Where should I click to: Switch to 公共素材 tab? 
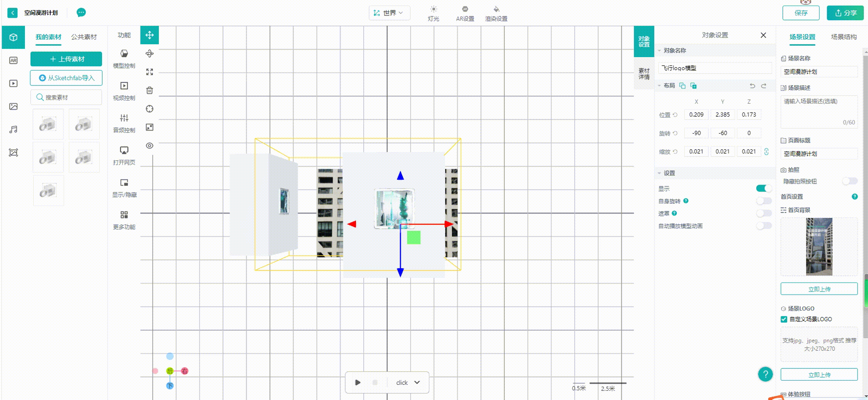tap(84, 37)
